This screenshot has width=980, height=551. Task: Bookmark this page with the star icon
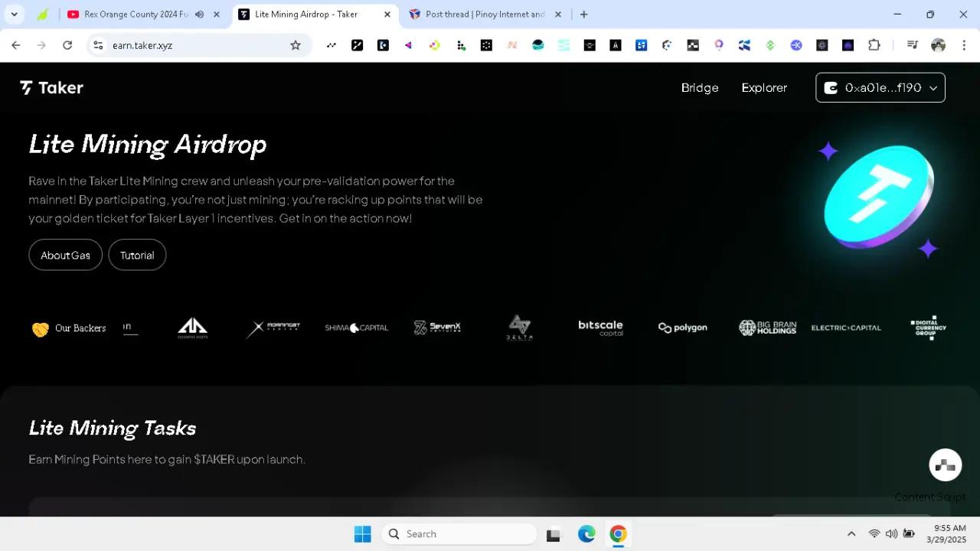(296, 45)
